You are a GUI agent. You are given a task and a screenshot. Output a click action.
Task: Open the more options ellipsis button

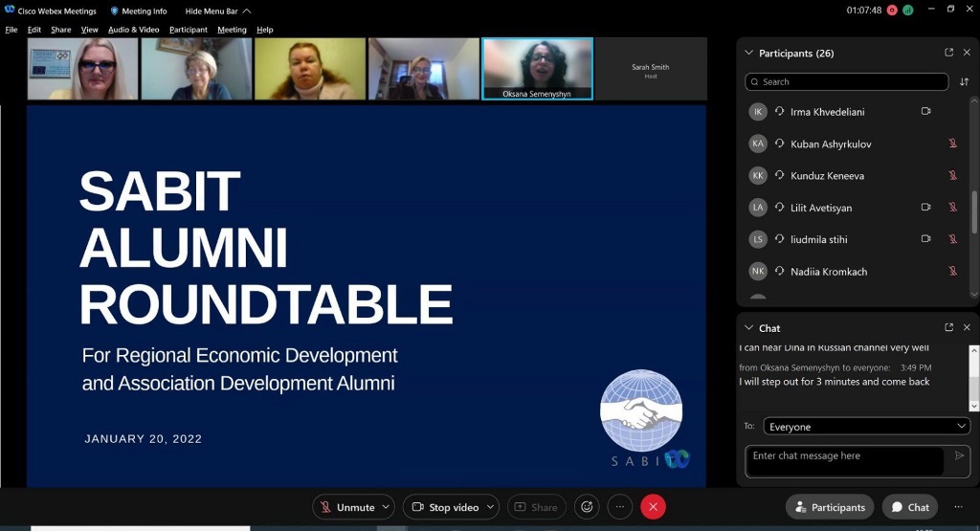619,507
